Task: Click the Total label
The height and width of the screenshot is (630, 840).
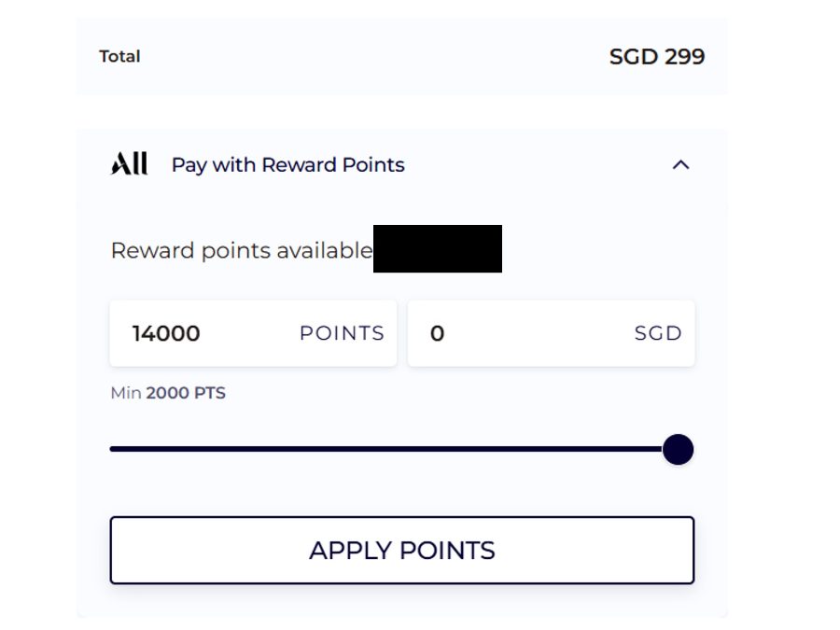Action: 119,57
